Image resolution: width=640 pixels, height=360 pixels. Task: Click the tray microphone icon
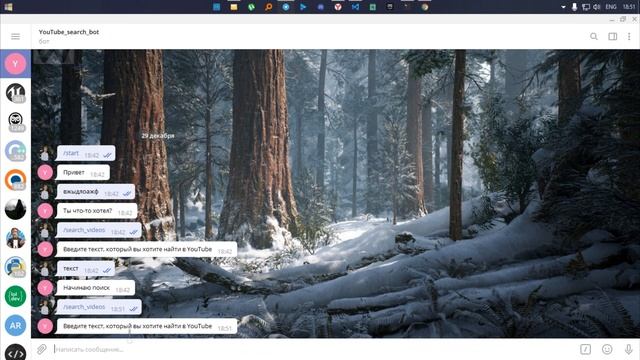pos(574,7)
